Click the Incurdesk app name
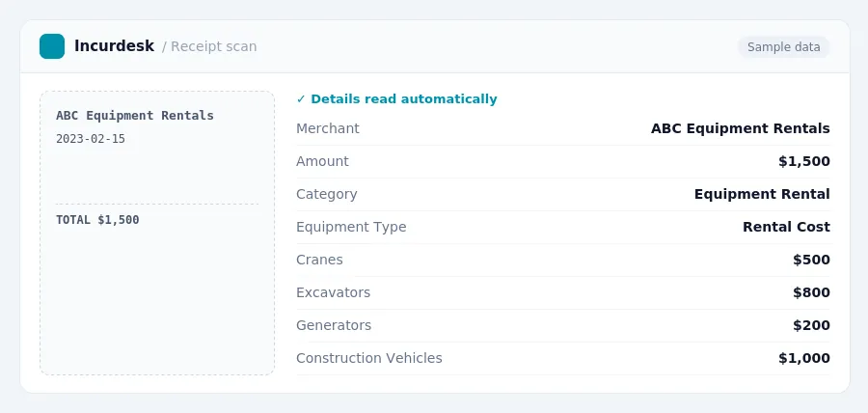868x413 pixels. (114, 46)
